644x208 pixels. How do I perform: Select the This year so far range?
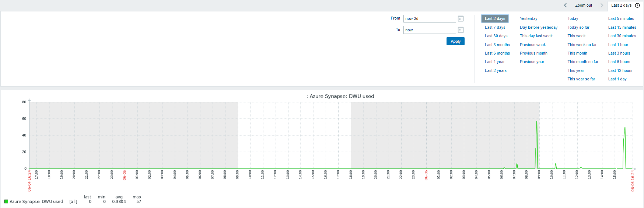click(581, 79)
